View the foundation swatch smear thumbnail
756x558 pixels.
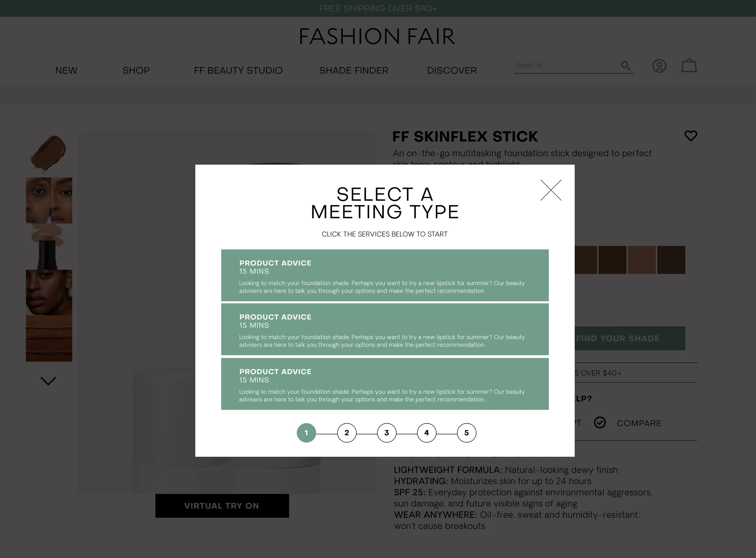tap(49, 154)
